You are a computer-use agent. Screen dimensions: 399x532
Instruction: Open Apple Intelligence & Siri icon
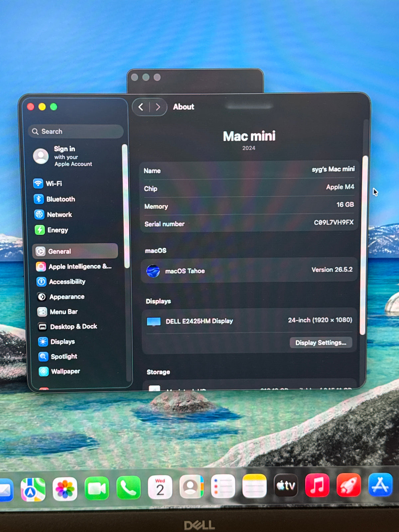pos(41,266)
